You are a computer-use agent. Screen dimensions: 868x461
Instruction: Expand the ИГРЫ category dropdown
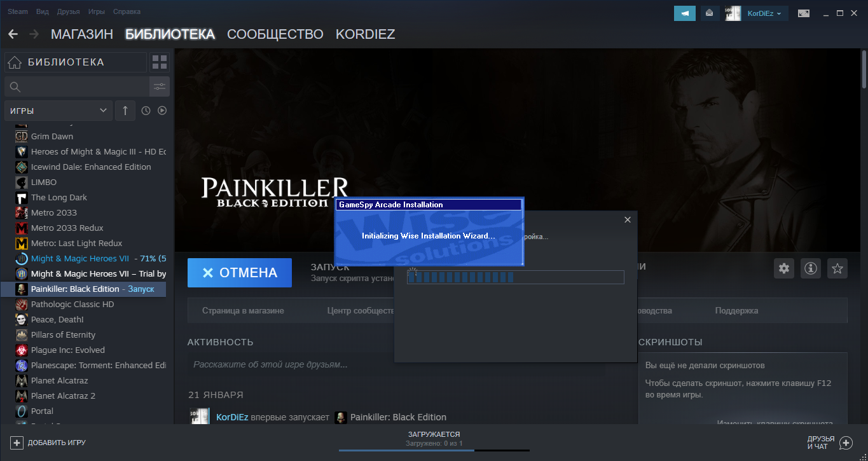[x=59, y=111]
